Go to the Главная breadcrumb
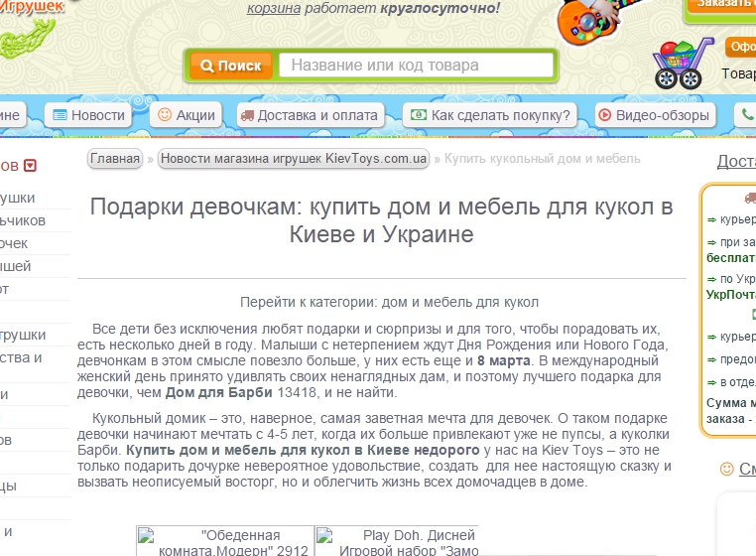This screenshot has width=756, height=556. (115, 158)
